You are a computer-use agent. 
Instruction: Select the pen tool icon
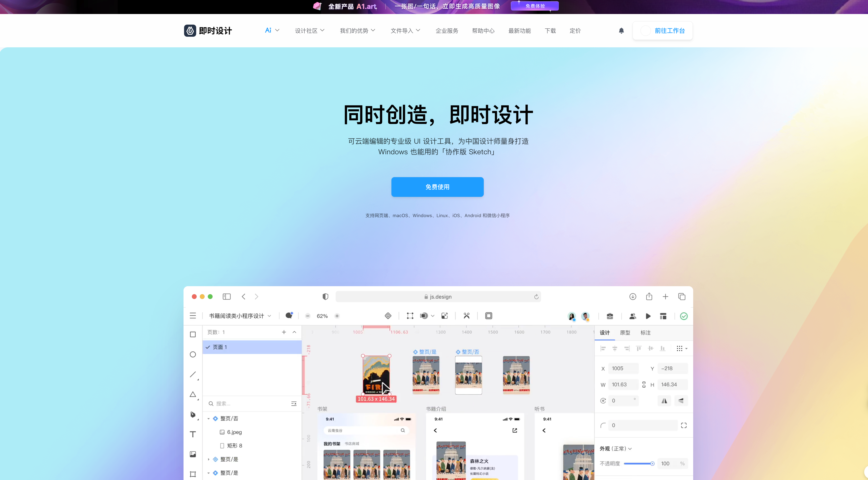click(x=193, y=414)
